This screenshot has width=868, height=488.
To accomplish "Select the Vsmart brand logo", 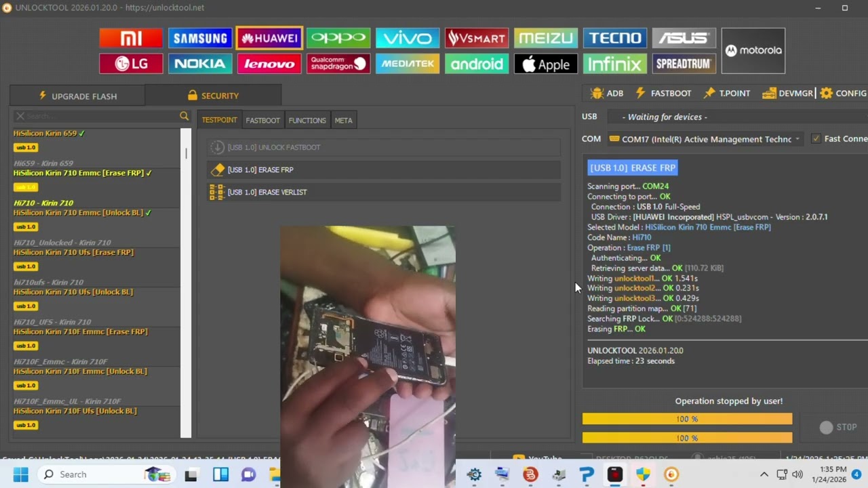I will coord(477,38).
